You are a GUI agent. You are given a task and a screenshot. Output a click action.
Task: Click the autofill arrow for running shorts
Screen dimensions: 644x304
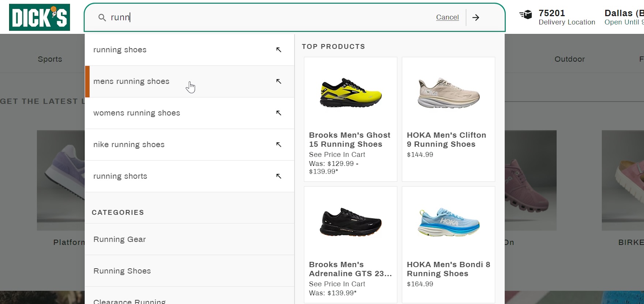point(279,176)
